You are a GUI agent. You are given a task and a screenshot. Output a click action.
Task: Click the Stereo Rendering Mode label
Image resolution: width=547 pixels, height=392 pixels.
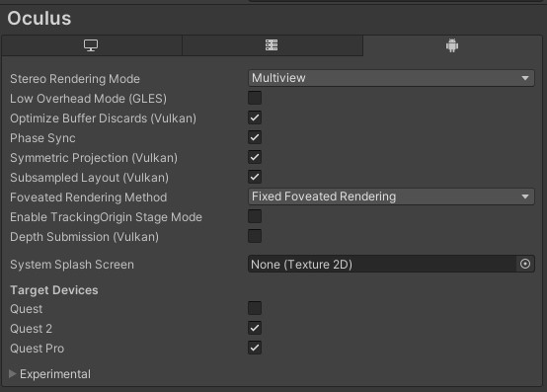(75, 79)
